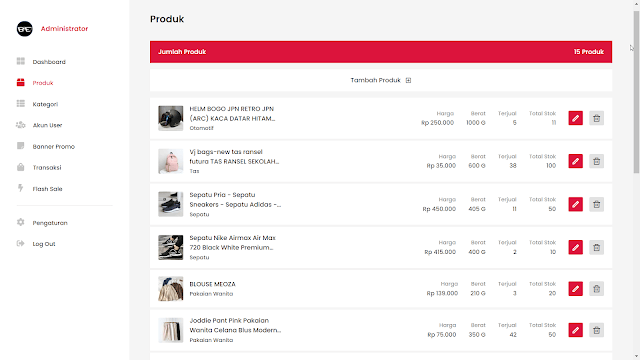Click the BLOUSE MEOZA product thumbnail
The image size is (640, 360).
pos(171,289)
